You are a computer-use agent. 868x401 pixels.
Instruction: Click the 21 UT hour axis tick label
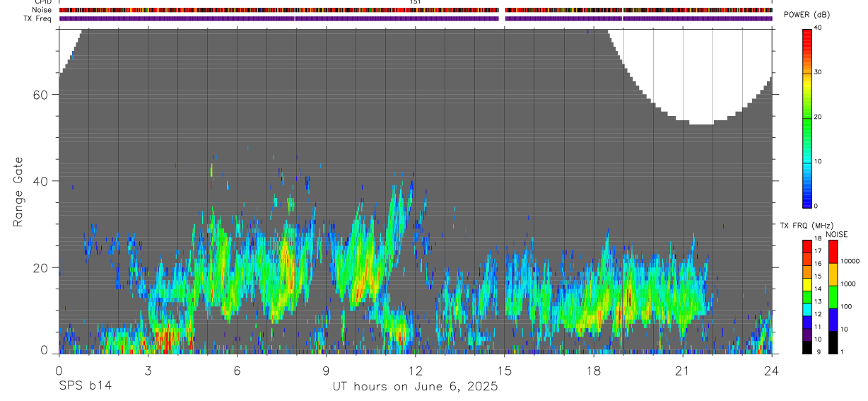click(682, 371)
